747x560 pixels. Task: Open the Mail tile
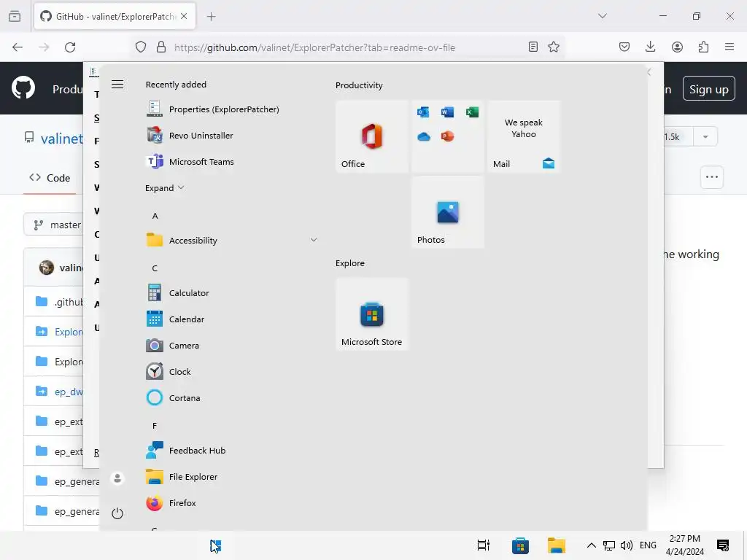tap(524, 136)
